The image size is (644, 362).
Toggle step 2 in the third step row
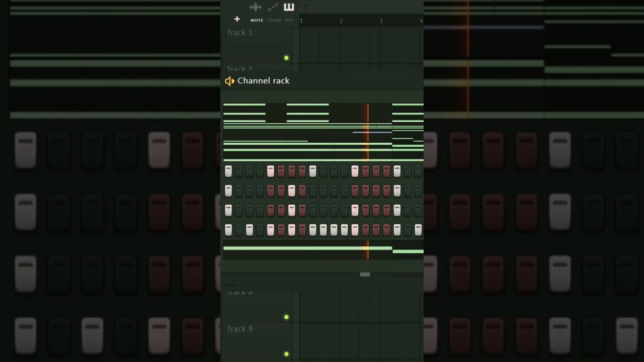tap(239, 210)
